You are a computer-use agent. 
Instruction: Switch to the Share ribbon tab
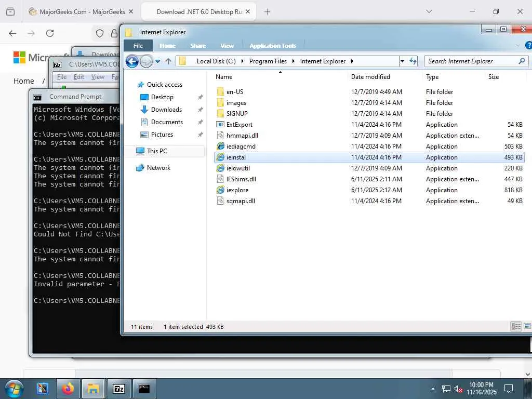198,46
